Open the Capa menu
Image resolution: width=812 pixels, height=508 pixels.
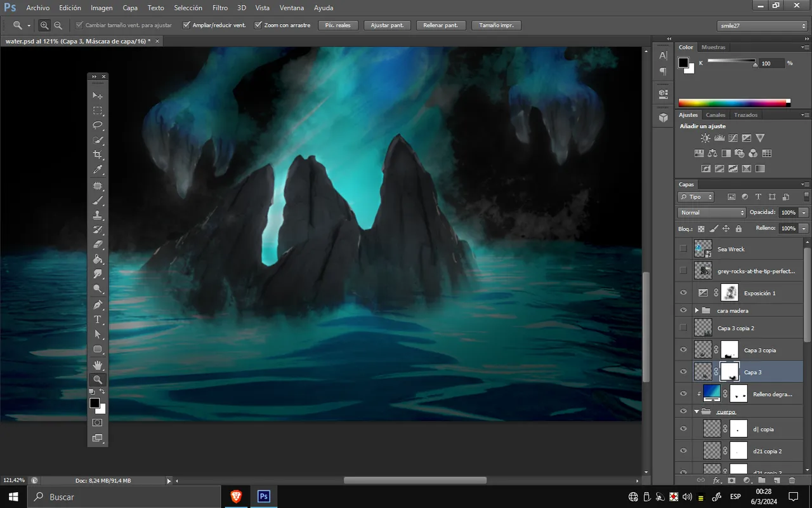(130, 8)
